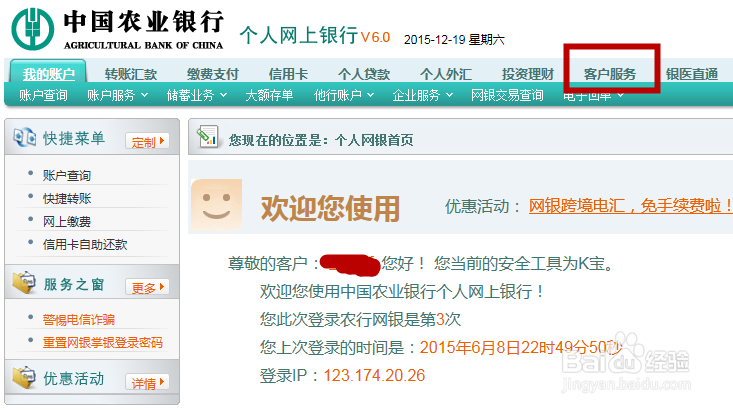Click the location bar document icon
The image size is (733, 410).
coord(208,137)
